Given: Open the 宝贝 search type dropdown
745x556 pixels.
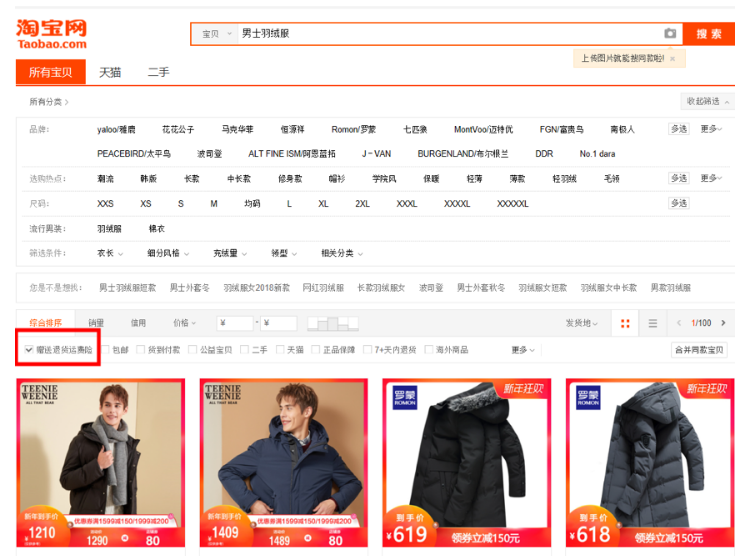Looking at the screenshot, I should point(216,34).
